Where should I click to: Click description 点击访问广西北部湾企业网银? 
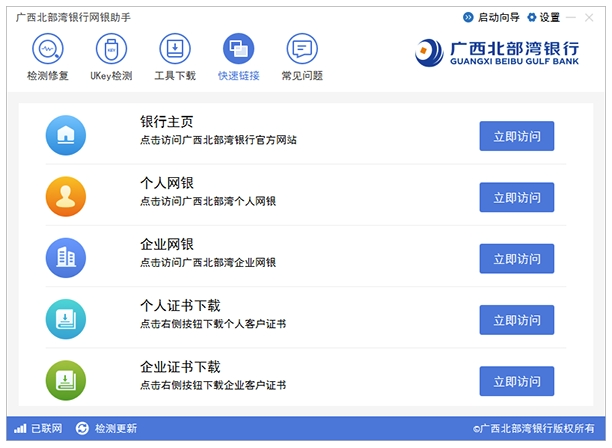tap(208, 262)
